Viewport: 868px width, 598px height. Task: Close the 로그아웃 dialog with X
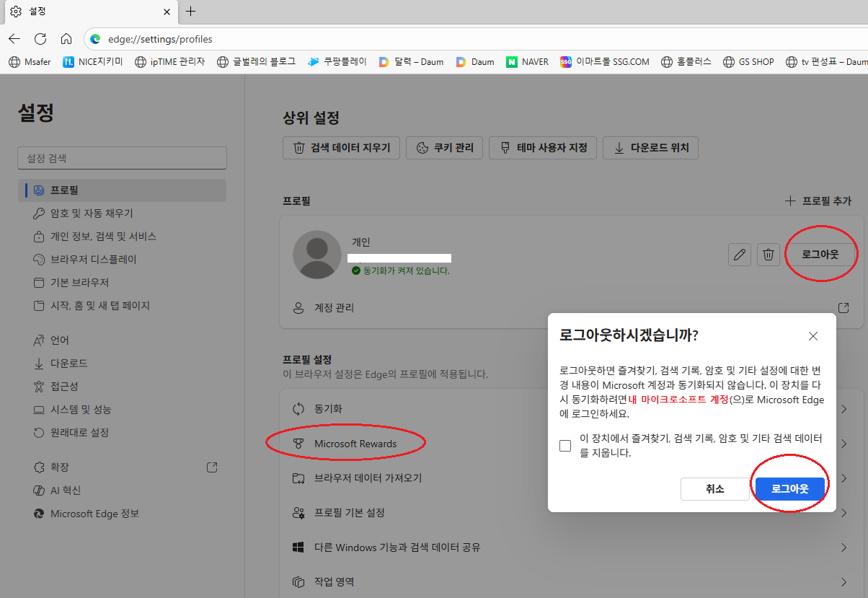click(x=813, y=336)
